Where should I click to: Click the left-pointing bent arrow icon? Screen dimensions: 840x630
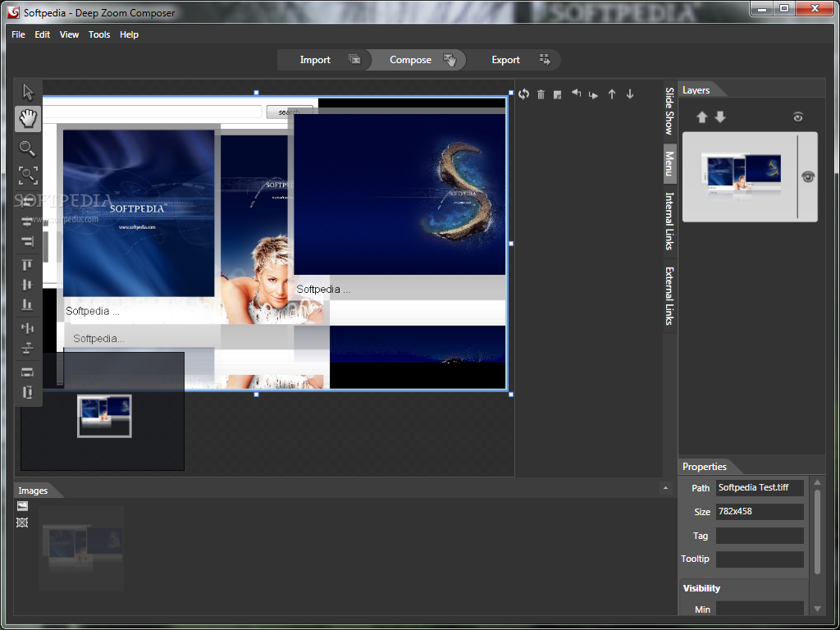577,94
